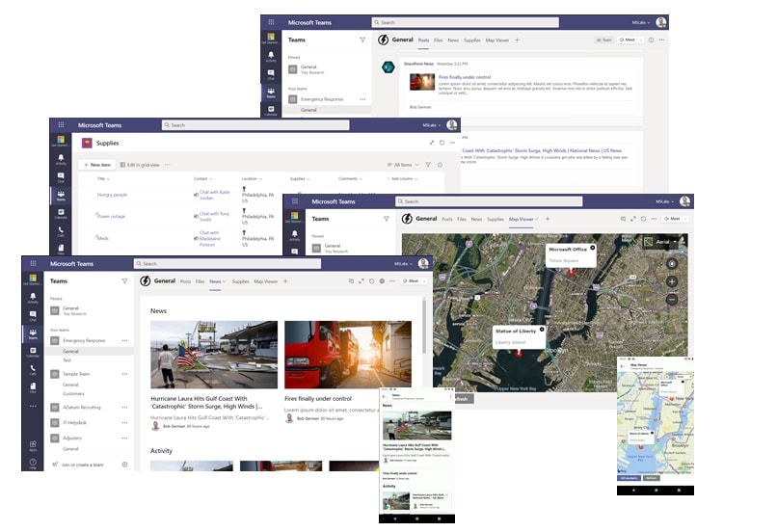Click filter icon in Supplies list toolbar

click(x=428, y=165)
